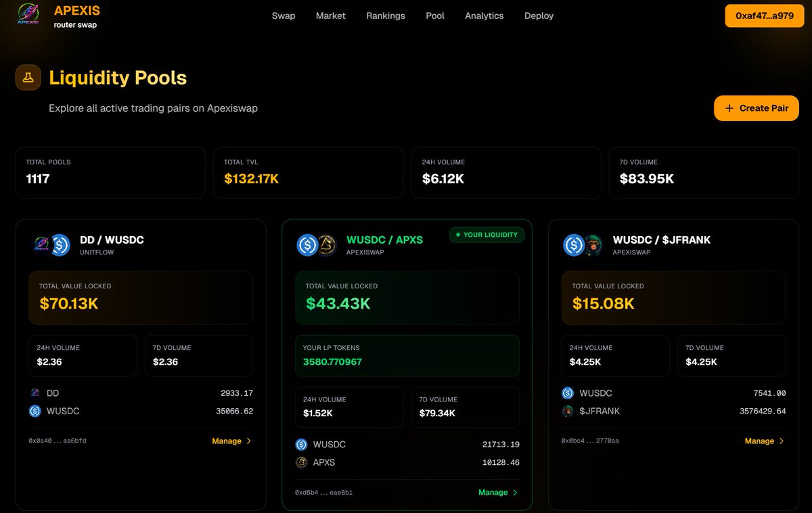Click the wallet address button 0xaf47...a979
Screen dimensions: 812x513
coord(765,16)
